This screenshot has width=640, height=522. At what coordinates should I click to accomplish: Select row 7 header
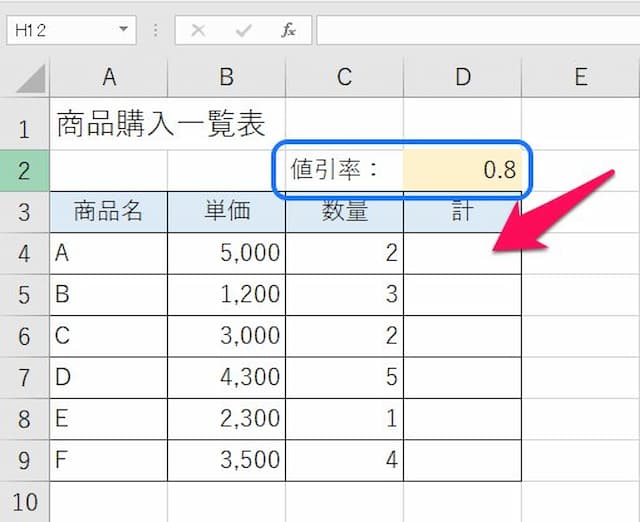[x=24, y=378]
